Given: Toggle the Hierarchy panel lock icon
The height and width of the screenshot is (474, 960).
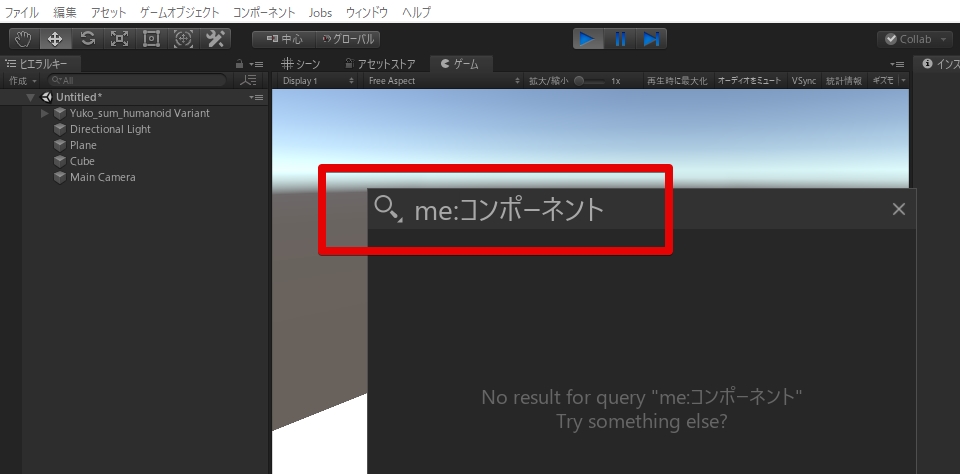Looking at the screenshot, I should pos(240,64).
